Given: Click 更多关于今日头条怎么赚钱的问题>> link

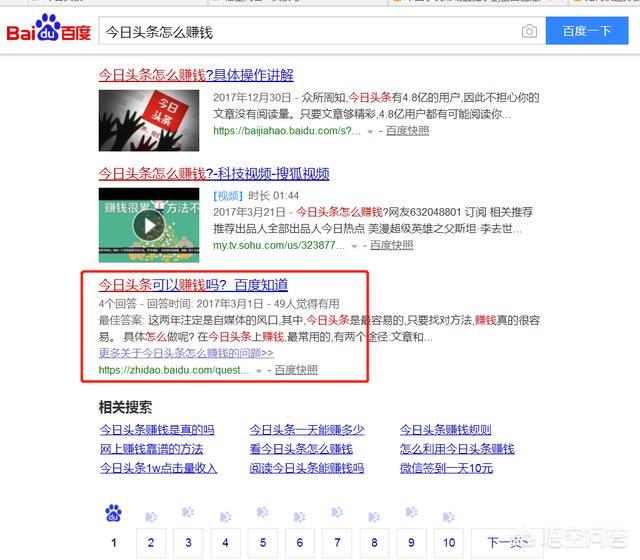Looking at the screenshot, I should tap(186, 353).
